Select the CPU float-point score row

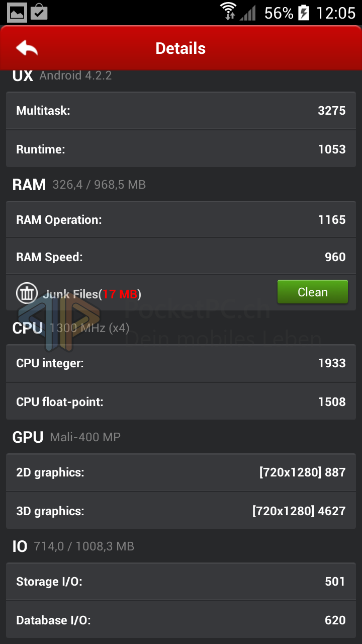tap(181, 401)
